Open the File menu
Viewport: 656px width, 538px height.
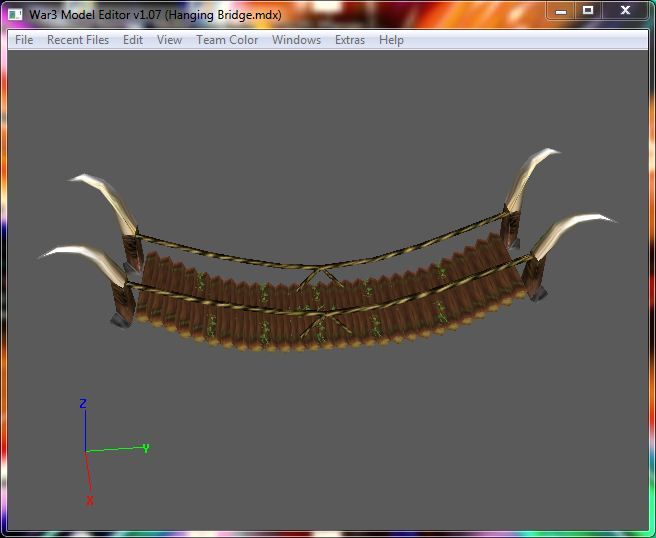(24, 40)
